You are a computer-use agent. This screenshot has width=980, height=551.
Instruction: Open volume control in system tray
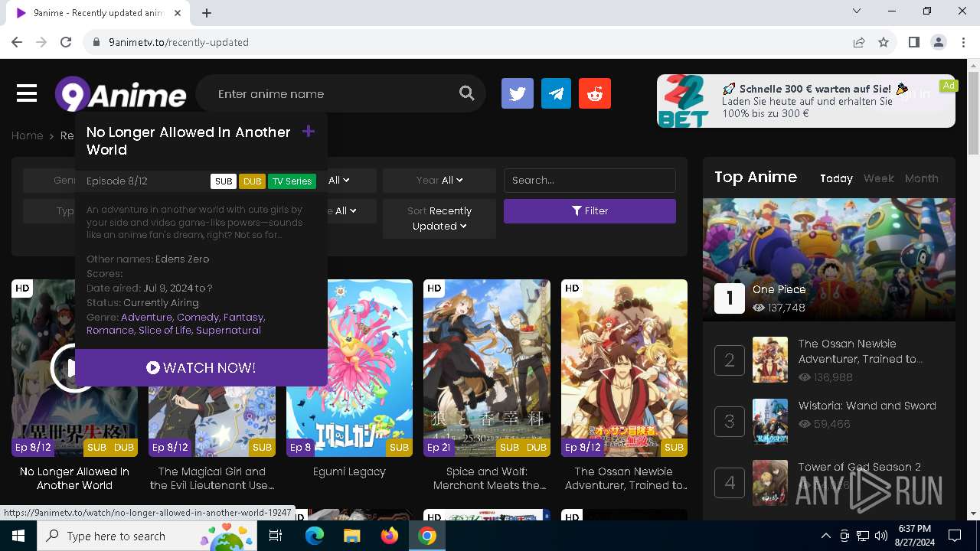(x=881, y=536)
